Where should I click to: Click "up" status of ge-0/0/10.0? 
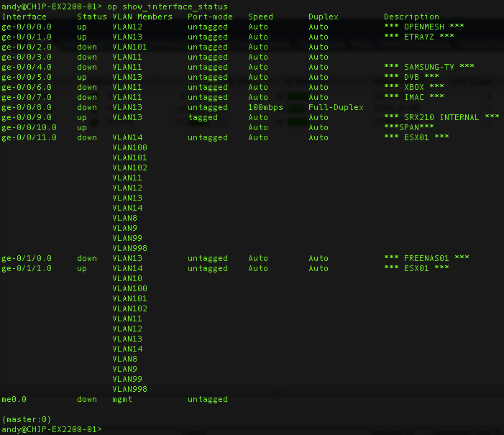82,127
